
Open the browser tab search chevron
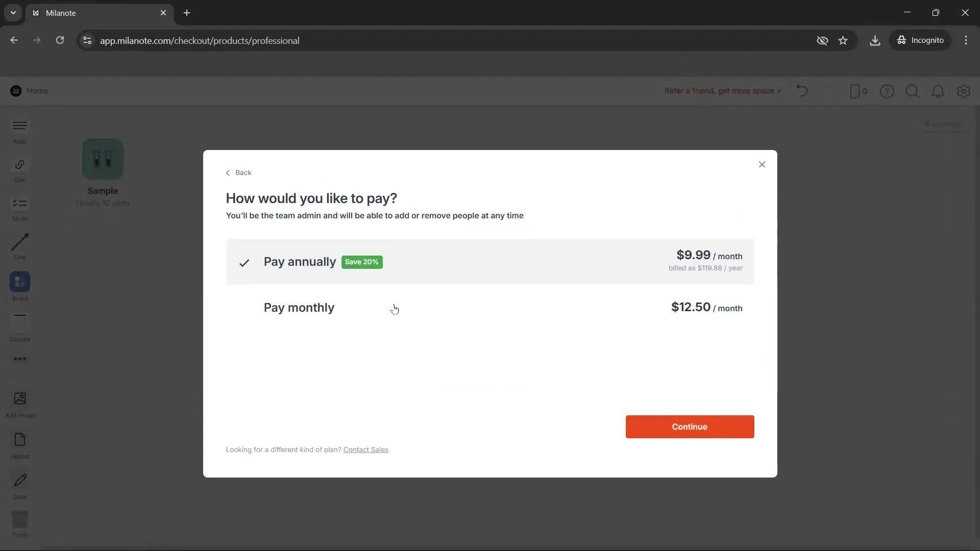click(x=13, y=13)
